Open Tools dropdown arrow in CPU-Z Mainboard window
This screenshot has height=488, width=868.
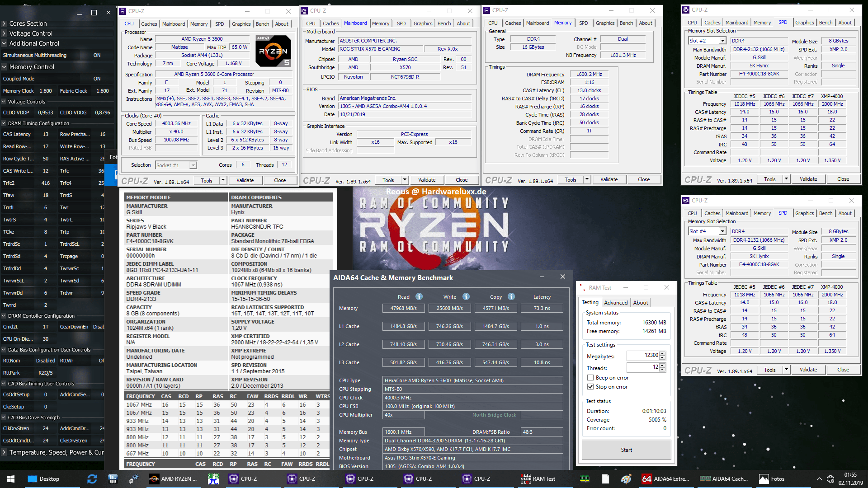click(x=405, y=180)
